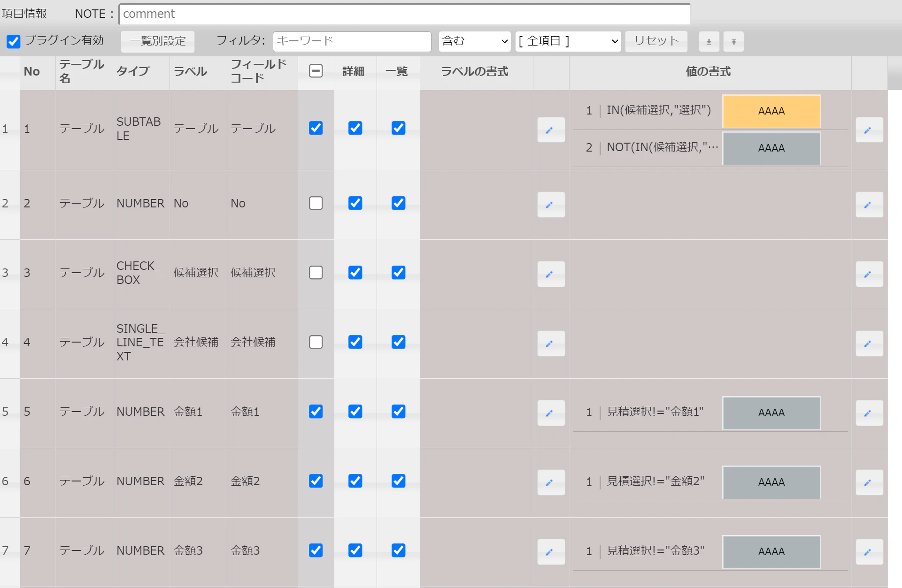Uncheck 詳細 checkbox for 会社候補 row
This screenshot has height=588, width=902.
[x=355, y=342]
